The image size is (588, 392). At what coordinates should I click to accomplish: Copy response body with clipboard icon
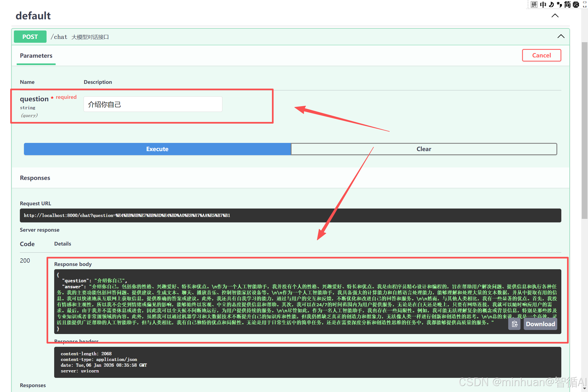[514, 324]
